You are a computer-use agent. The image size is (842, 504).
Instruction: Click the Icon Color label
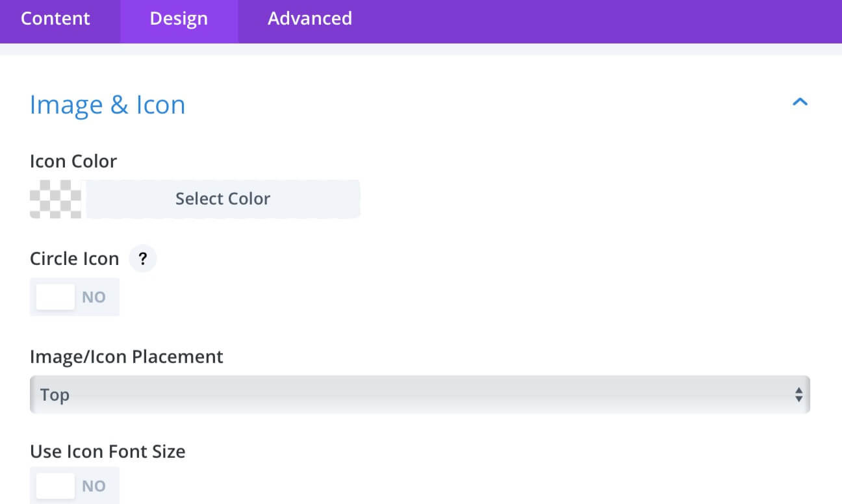pos(73,161)
